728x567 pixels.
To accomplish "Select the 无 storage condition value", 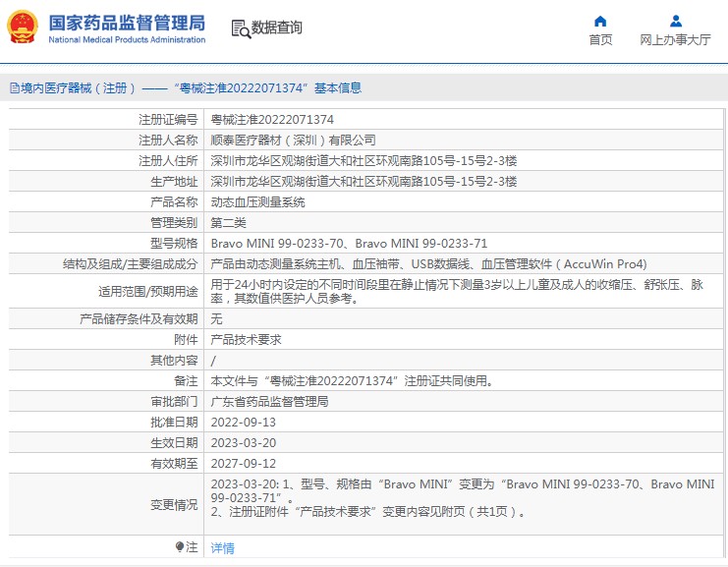I will point(216,319).
